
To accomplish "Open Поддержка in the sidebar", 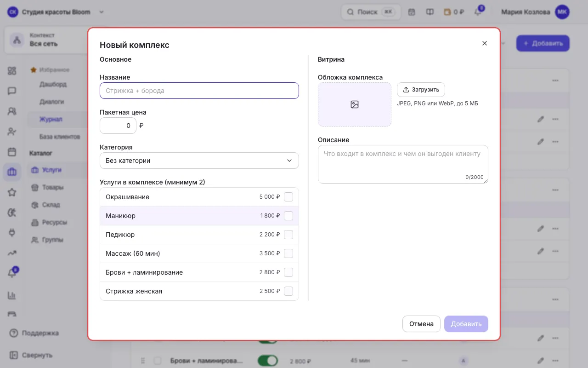I will (x=34, y=333).
